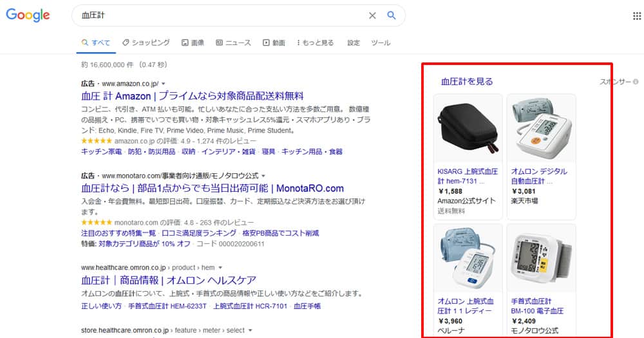The image size is (644, 338).
Task: Click the Amazon公式サイト seller name
Action: [x=466, y=201]
